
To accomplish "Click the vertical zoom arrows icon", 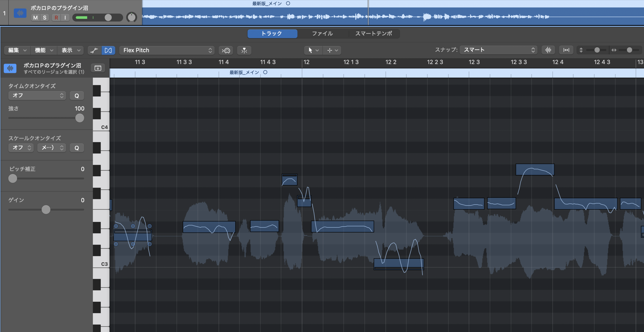I will [581, 50].
